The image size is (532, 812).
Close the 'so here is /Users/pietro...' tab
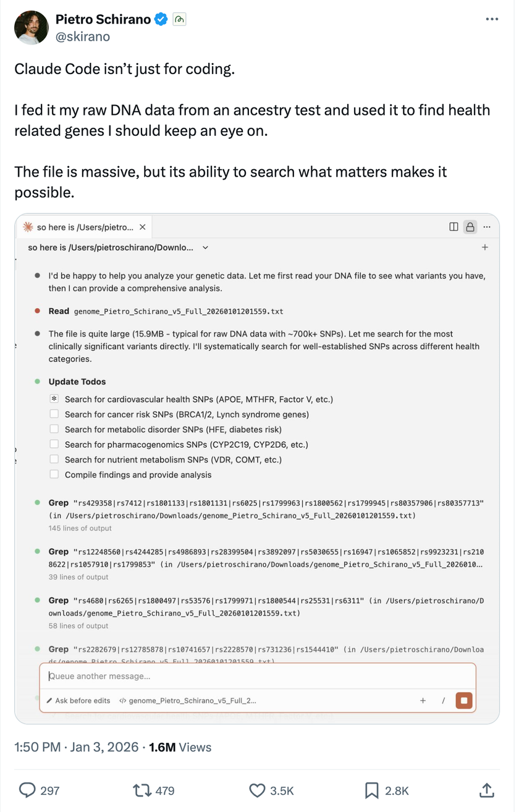pyautogui.click(x=143, y=227)
